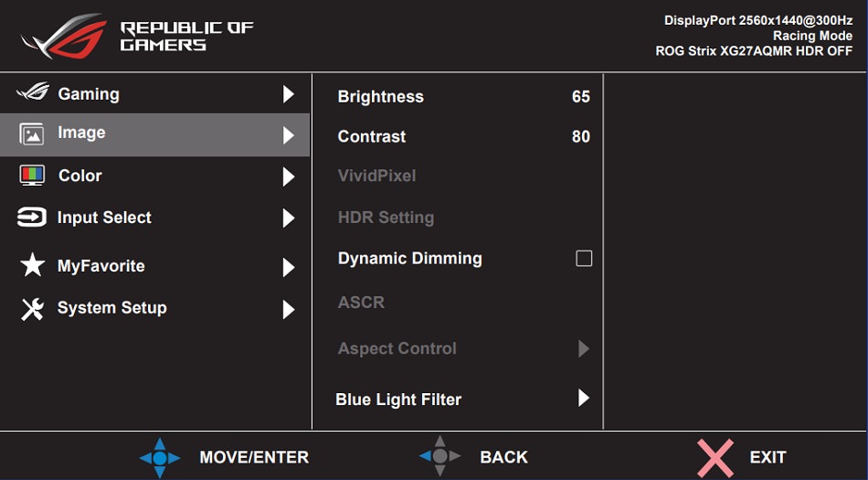Expand the Gaming menu arrow

point(289,94)
